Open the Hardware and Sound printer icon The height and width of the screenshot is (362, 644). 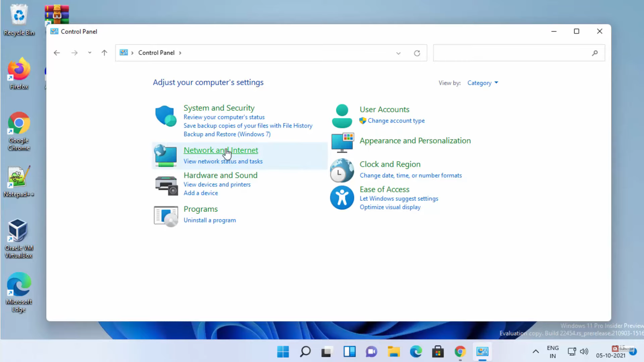click(166, 185)
